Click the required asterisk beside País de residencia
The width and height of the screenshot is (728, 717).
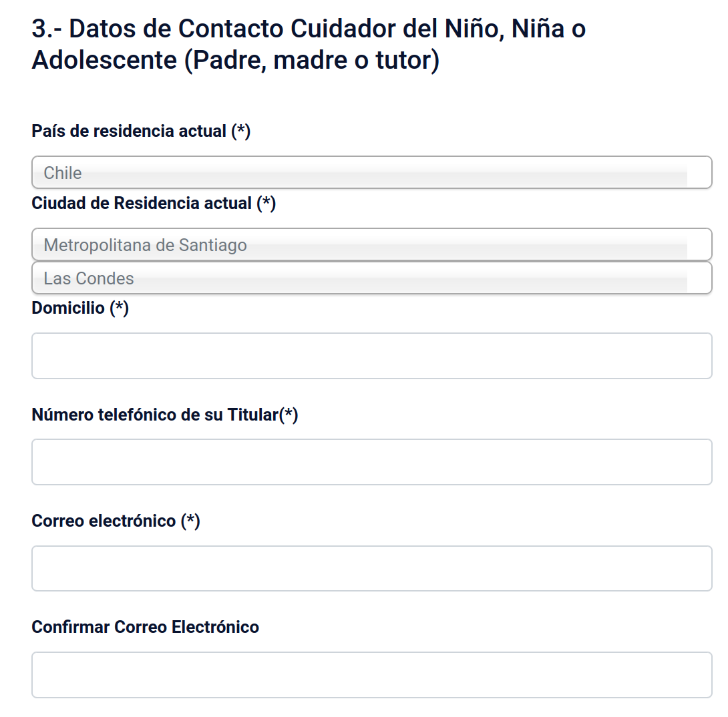(240, 132)
